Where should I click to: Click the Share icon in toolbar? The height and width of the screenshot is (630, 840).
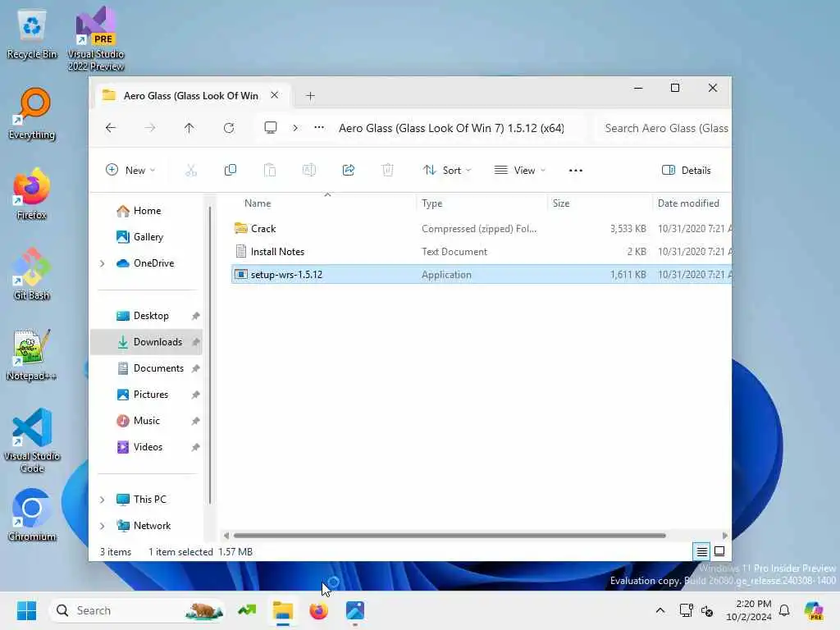coord(348,171)
